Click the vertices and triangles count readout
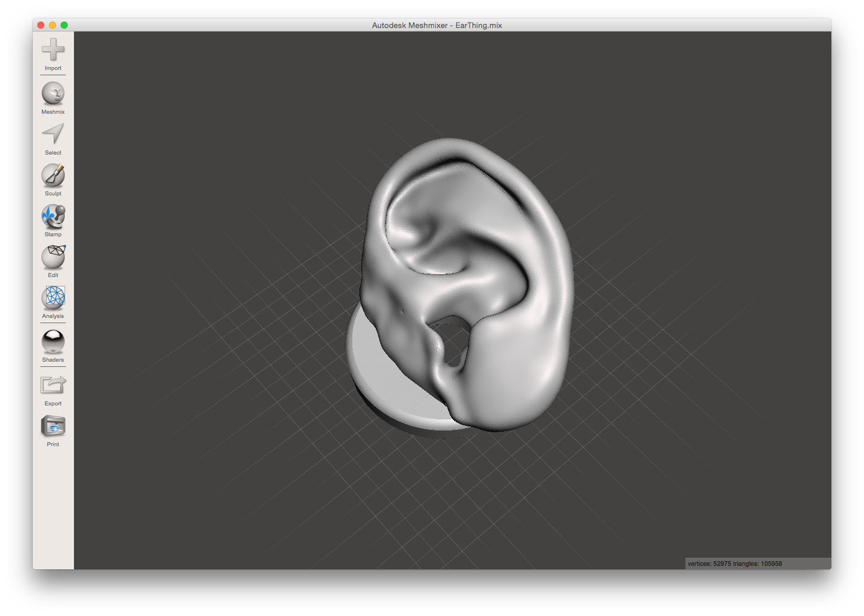864x616 pixels. coord(734,563)
